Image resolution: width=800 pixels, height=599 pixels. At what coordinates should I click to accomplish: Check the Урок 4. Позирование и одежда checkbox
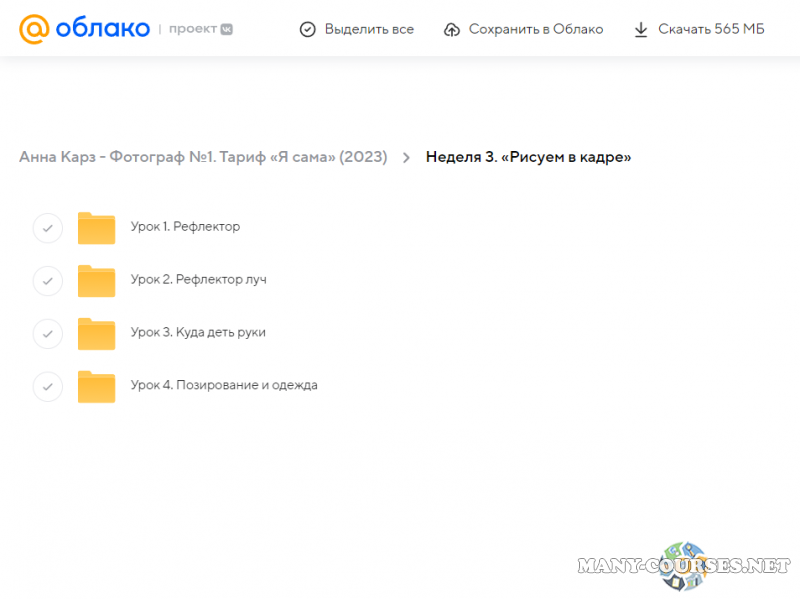48,387
